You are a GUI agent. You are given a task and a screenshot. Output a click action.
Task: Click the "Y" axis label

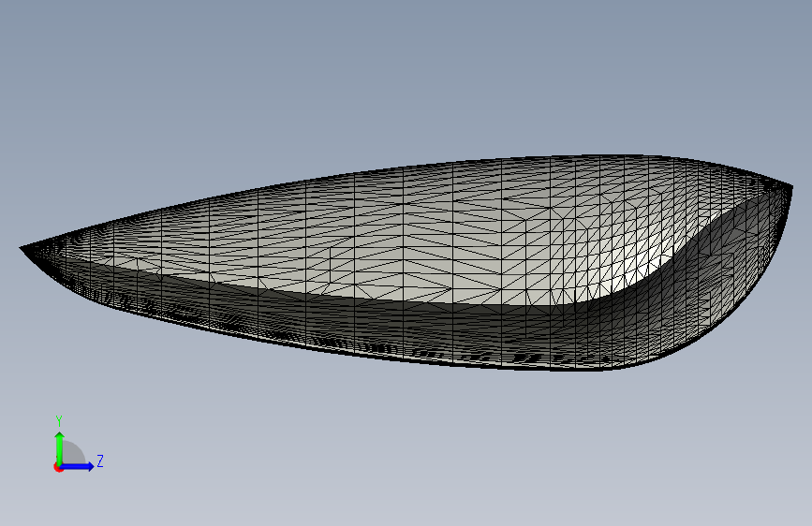[x=59, y=421]
